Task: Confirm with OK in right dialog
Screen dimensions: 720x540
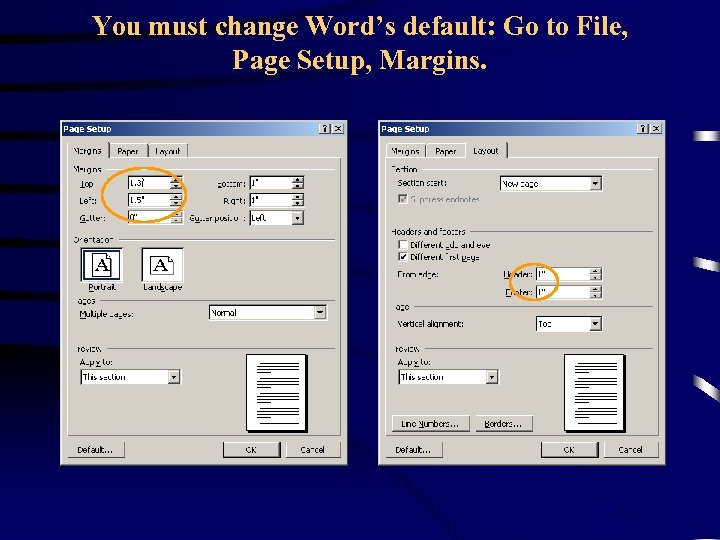Action: [569, 450]
